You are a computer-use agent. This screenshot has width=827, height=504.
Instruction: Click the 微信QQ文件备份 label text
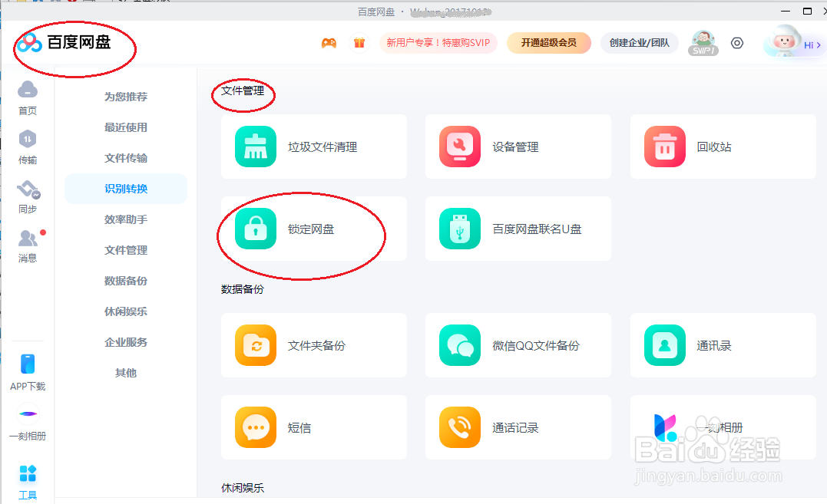pos(536,345)
